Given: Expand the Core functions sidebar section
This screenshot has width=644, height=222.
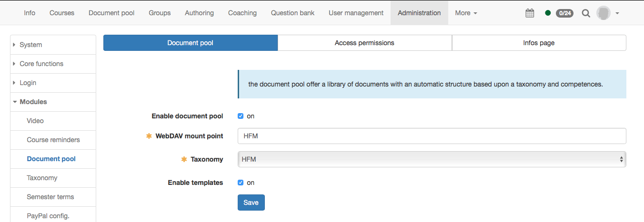Looking at the screenshot, I should (x=41, y=64).
